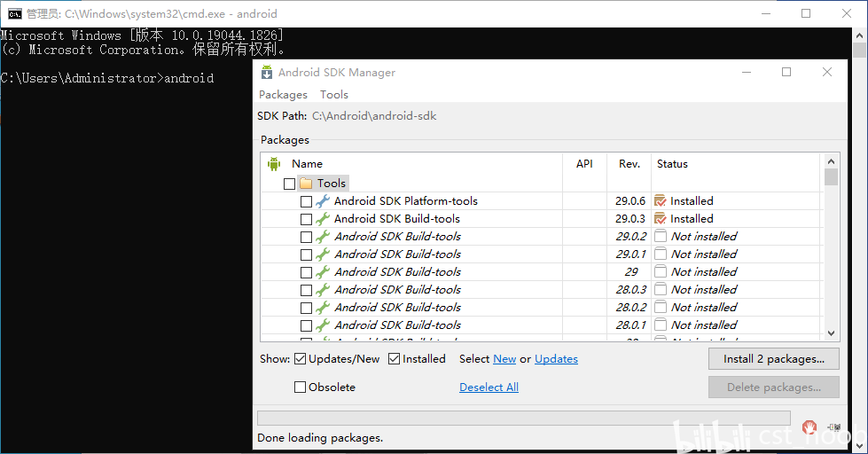Click wrench icon of Build-tools 28.0.2
868x454 pixels.
point(323,308)
